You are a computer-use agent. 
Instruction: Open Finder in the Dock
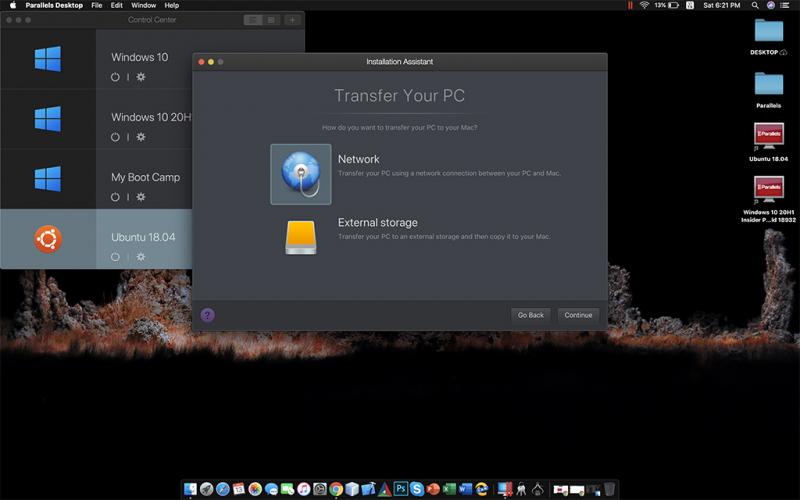pos(190,489)
